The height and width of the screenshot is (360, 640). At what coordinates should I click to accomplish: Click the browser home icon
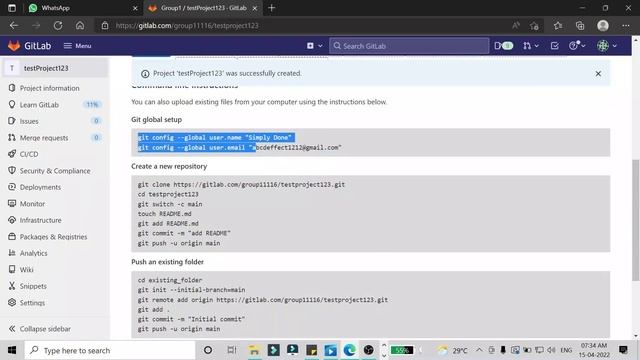pos(80,25)
